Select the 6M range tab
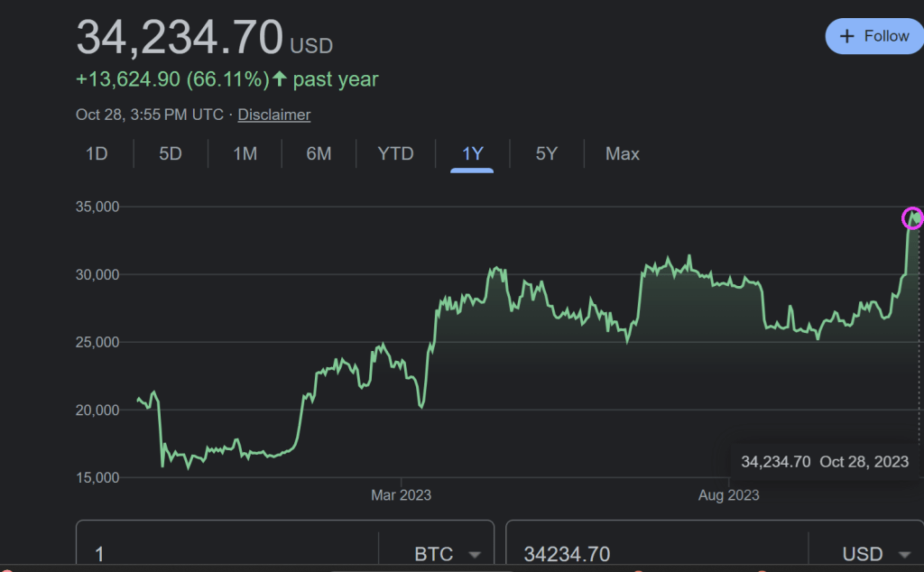The image size is (924, 572). click(319, 154)
